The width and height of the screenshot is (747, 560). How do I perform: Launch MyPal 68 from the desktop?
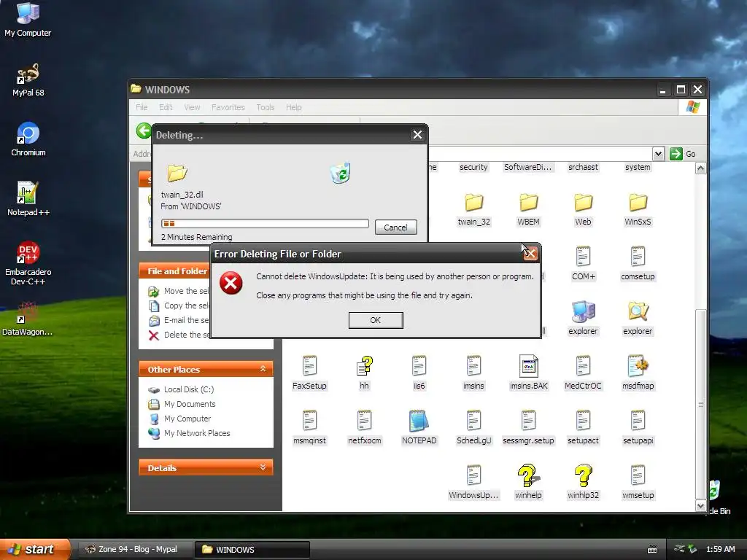28,79
